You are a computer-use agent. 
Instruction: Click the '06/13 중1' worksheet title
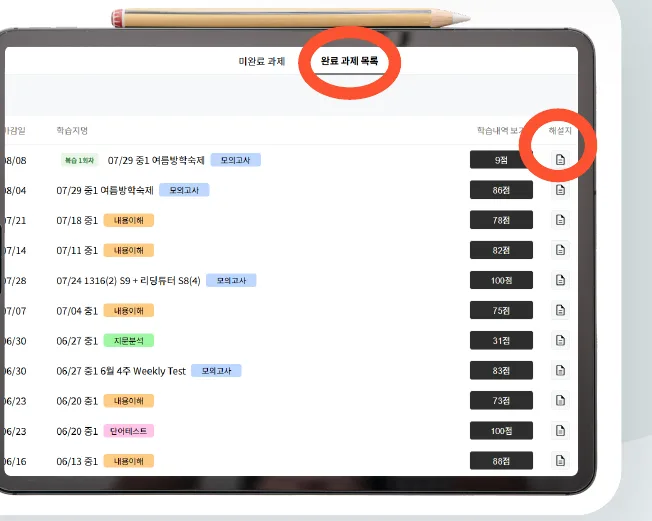[77, 461]
